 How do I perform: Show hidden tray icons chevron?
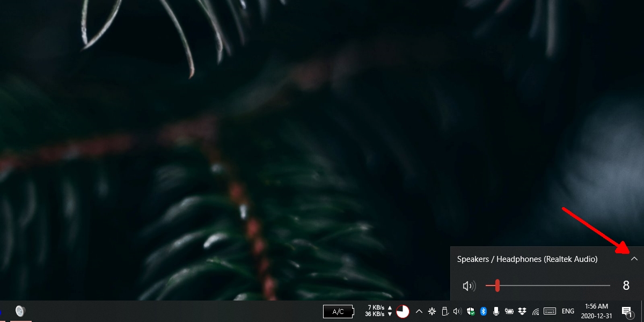click(x=419, y=311)
